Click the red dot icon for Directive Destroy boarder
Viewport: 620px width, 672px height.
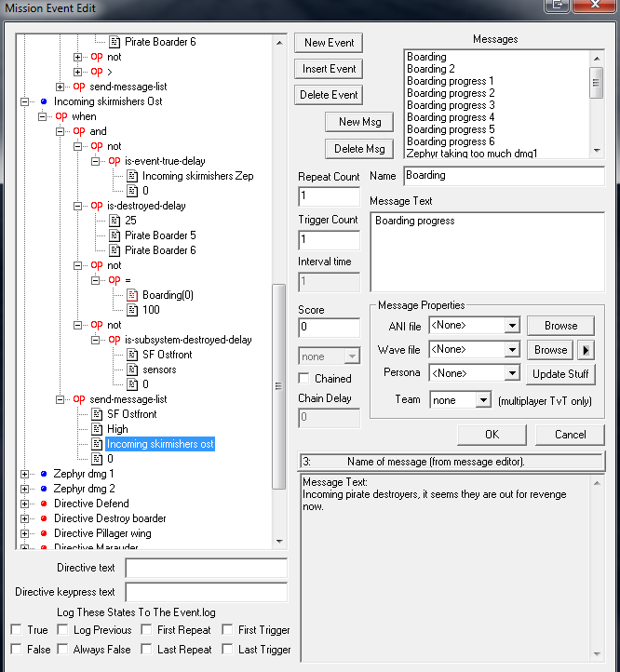44,518
